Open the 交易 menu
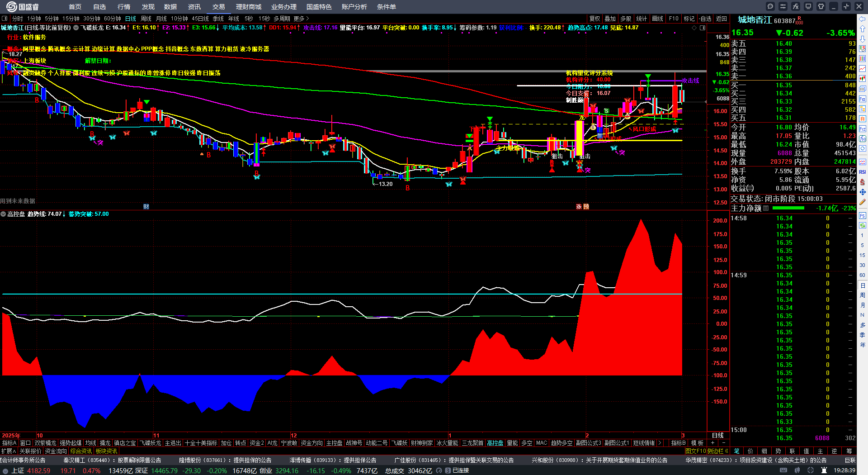 pyautogui.click(x=219, y=7)
